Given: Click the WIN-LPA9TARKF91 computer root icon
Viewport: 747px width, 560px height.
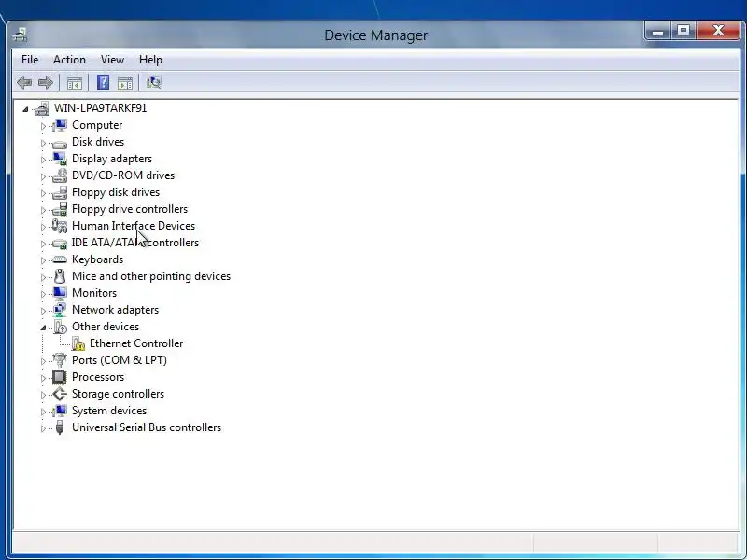Looking at the screenshot, I should [42, 108].
